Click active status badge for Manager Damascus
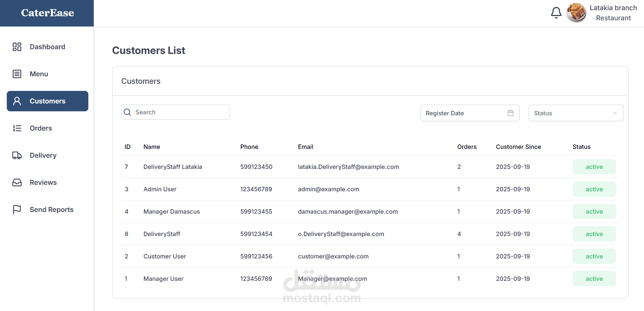Screen dimensions: 644x311 [x=594, y=212]
